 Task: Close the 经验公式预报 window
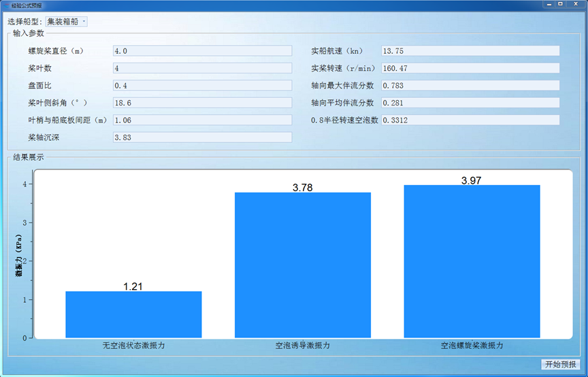click(575, 4)
